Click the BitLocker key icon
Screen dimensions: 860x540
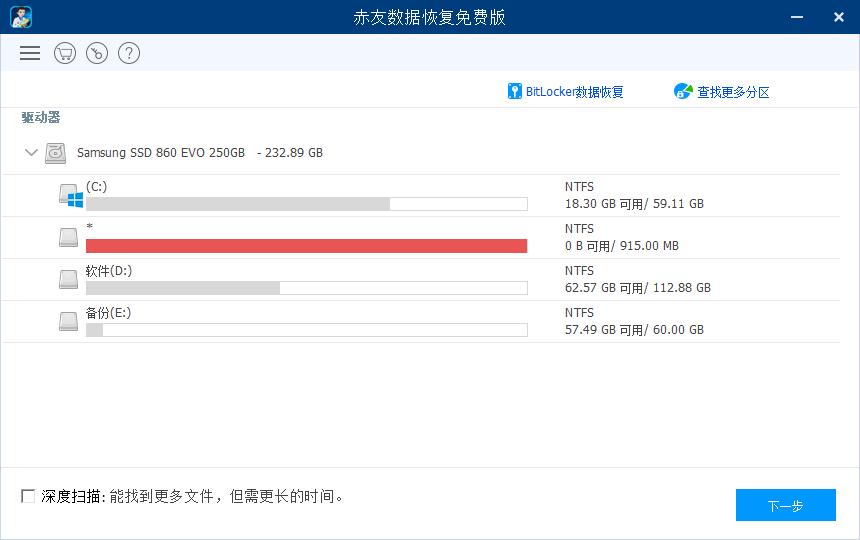tap(514, 91)
